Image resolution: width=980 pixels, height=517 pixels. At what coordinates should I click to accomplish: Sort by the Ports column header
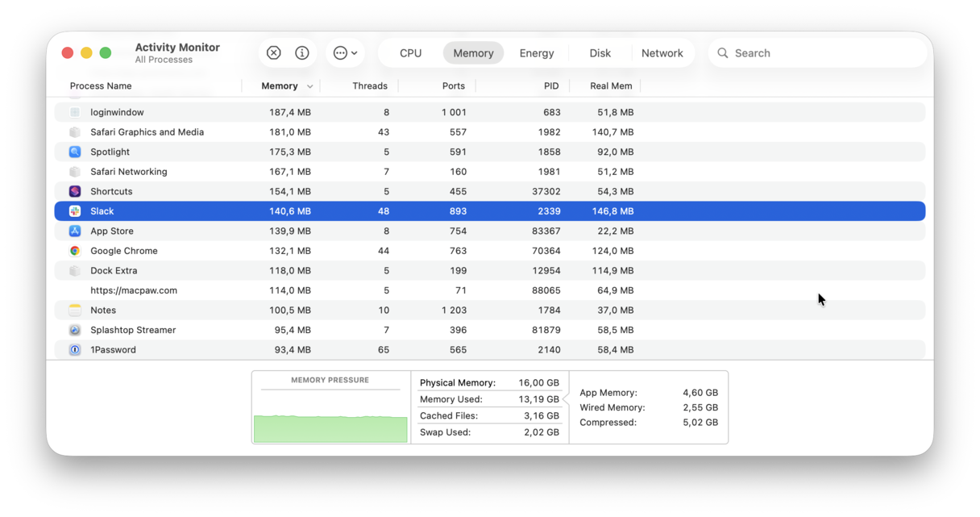[454, 86]
